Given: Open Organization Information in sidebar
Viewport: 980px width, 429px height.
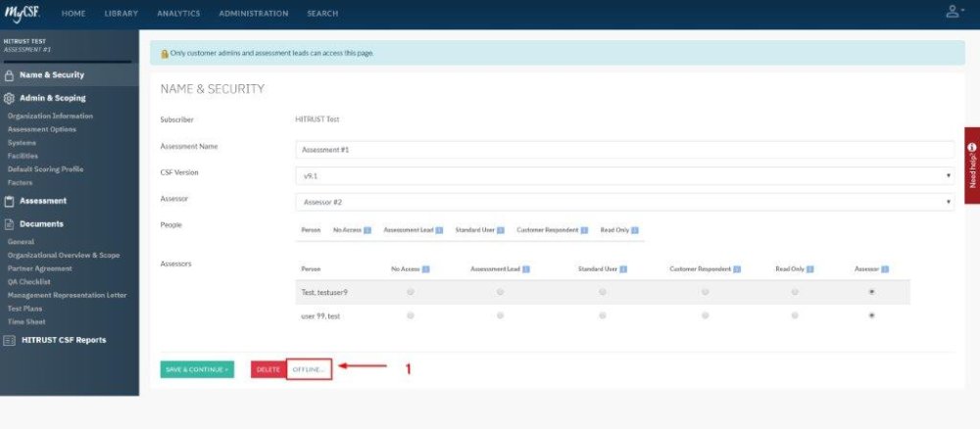Looking at the screenshot, I should click(x=50, y=117).
